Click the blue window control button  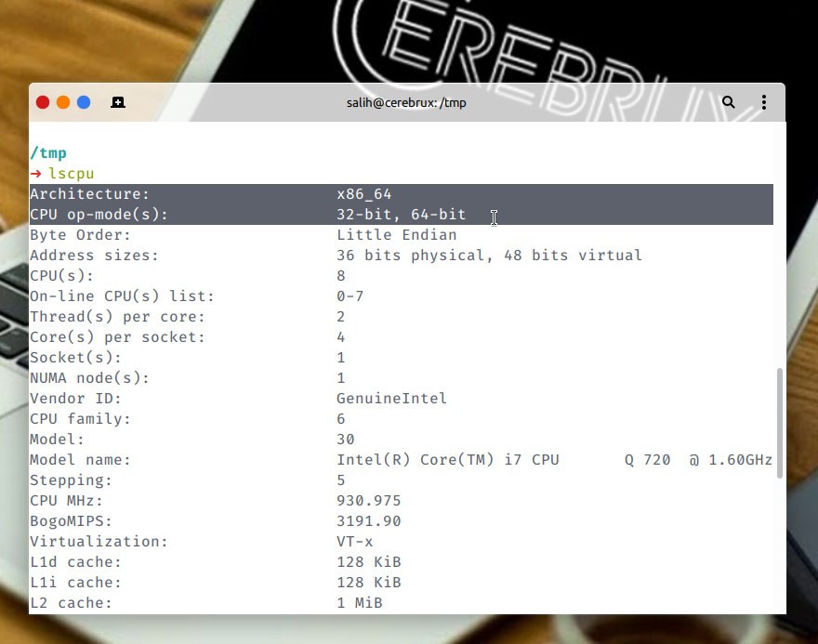pyautogui.click(x=85, y=102)
